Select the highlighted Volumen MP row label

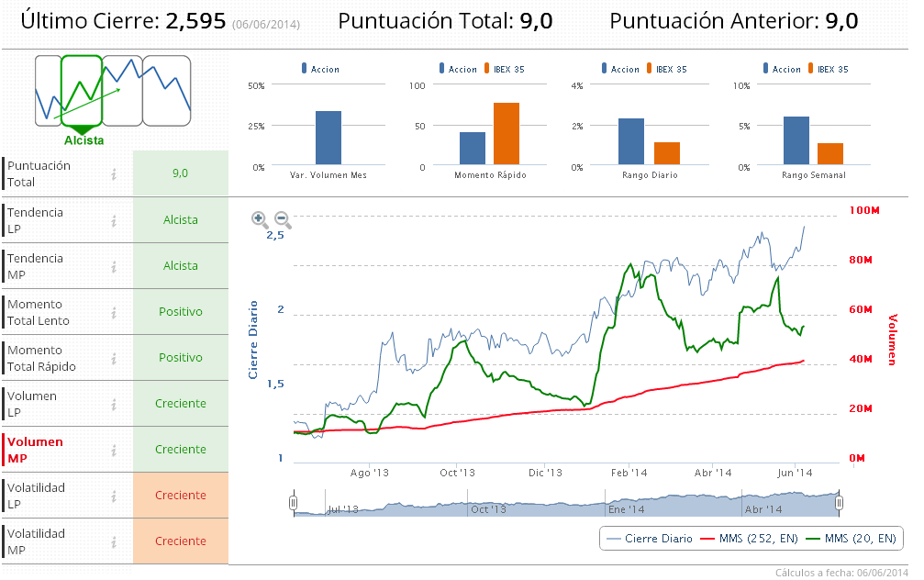pos(35,451)
